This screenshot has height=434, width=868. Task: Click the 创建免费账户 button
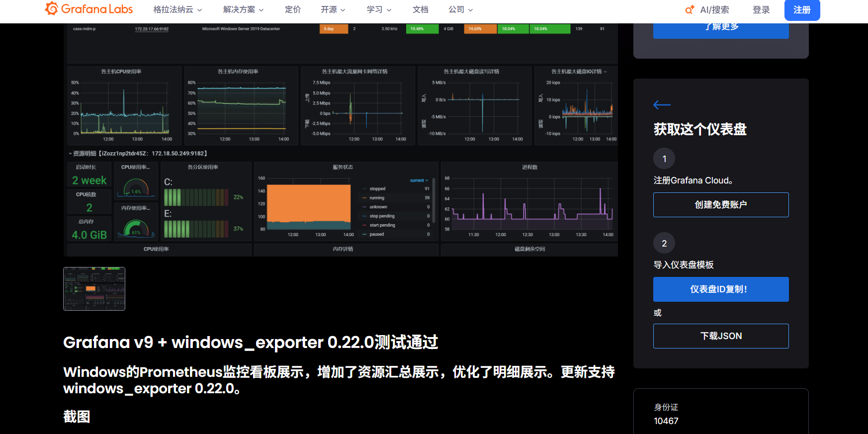(721, 205)
